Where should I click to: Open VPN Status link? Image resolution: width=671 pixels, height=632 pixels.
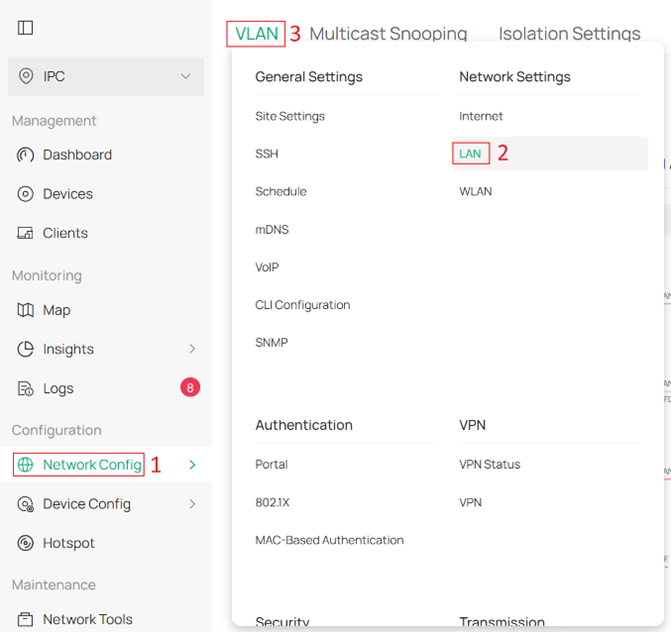click(490, 464)
